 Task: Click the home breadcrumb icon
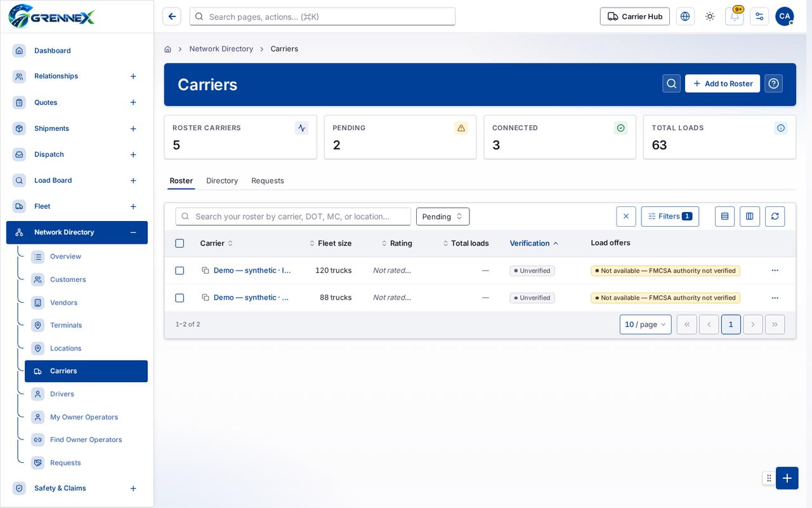167,49
